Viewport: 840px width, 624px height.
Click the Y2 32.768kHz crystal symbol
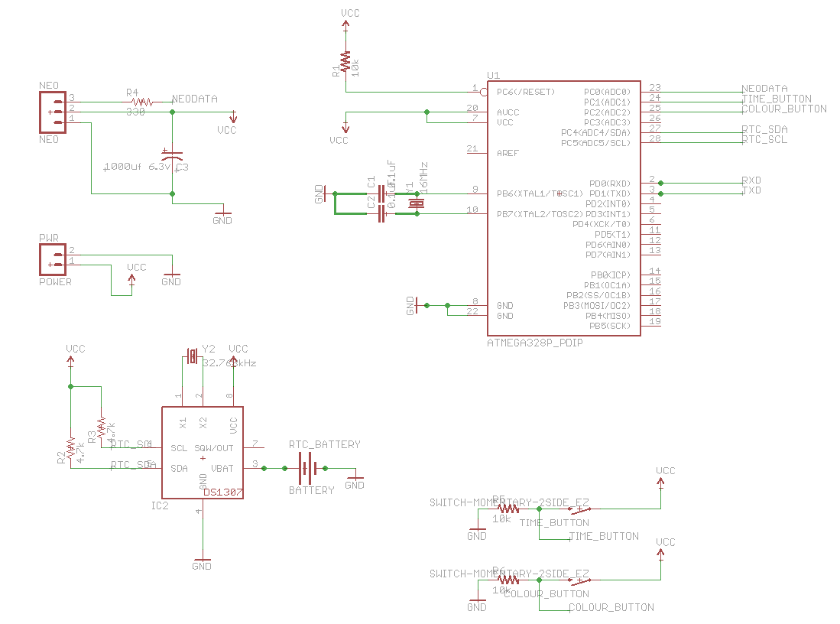pyautogui.click(x=193, y=356)
